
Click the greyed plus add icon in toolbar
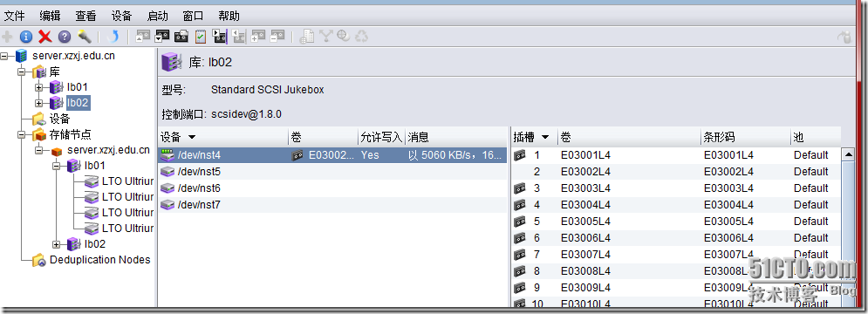pyautogui.click(x=7, y=38)
